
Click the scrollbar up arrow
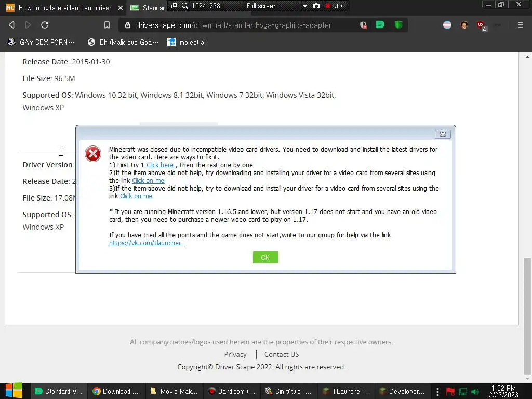tap(527, 57)
